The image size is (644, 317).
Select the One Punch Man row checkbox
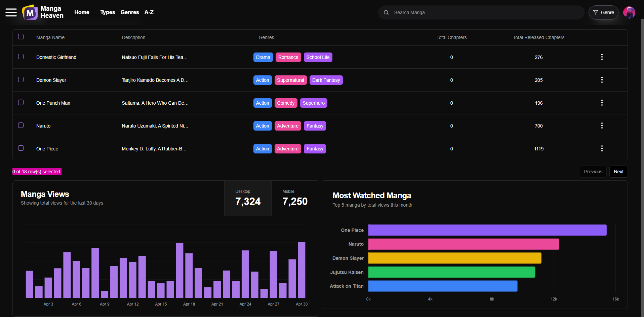point(21,102)
